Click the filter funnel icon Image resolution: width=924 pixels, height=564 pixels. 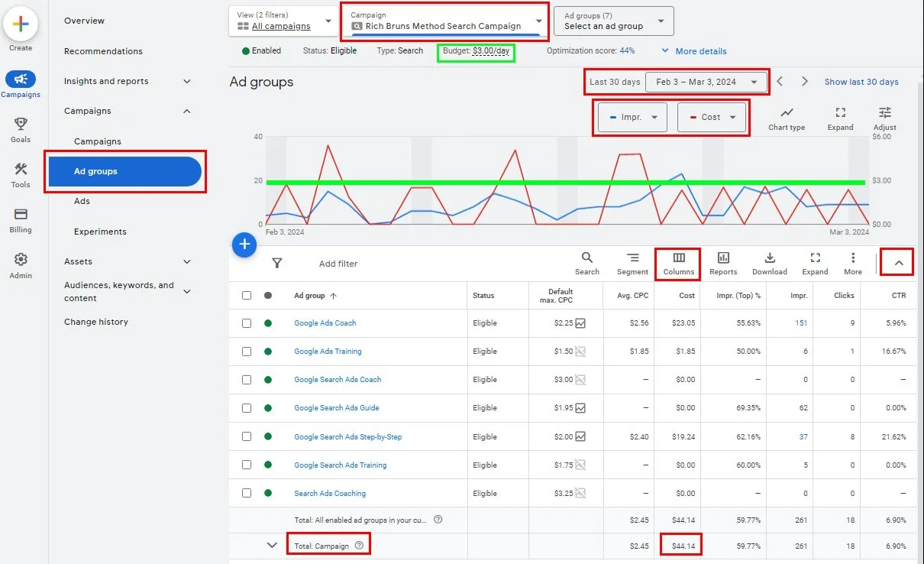[x=277, y=263]
